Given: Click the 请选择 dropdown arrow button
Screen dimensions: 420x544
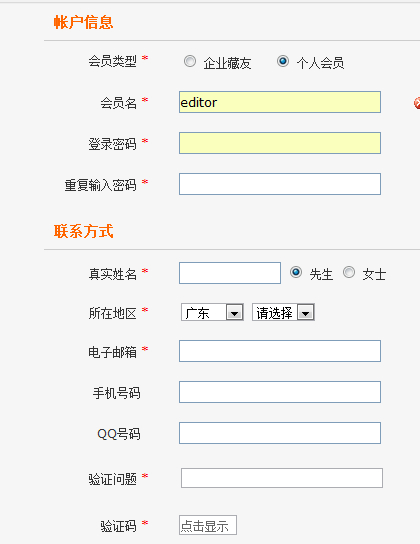Looking at the screenshot, I should (306, 313).
